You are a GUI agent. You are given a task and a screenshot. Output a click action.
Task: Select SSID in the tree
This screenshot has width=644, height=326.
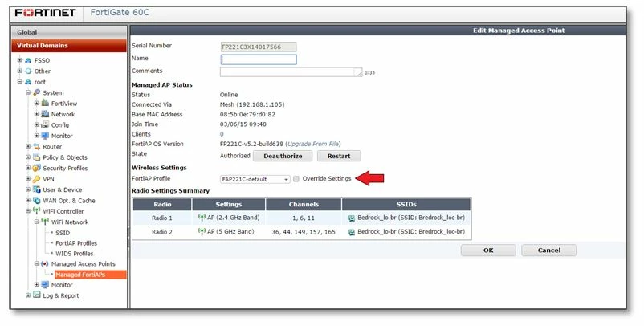coord(63,233)
